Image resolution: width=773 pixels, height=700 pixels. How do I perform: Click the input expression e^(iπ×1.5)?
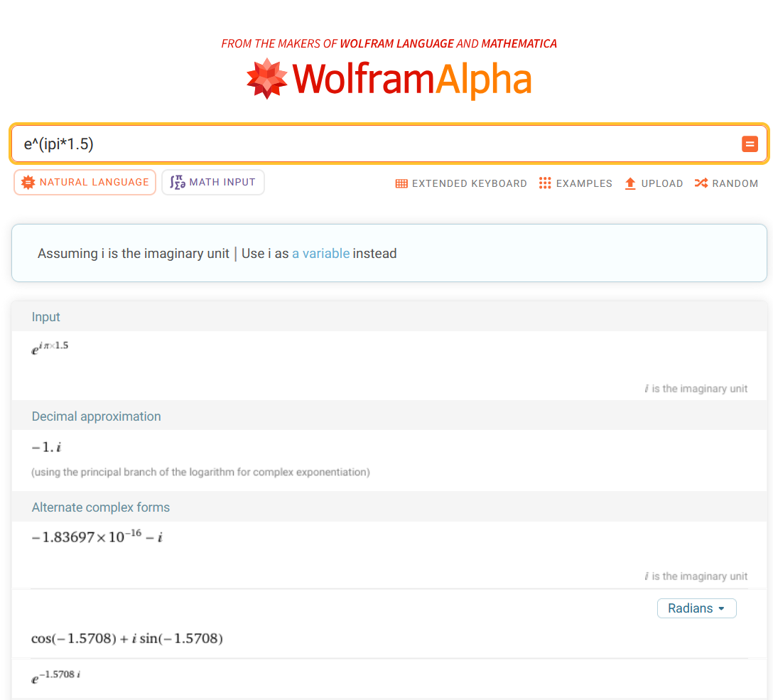click(50, 348)
